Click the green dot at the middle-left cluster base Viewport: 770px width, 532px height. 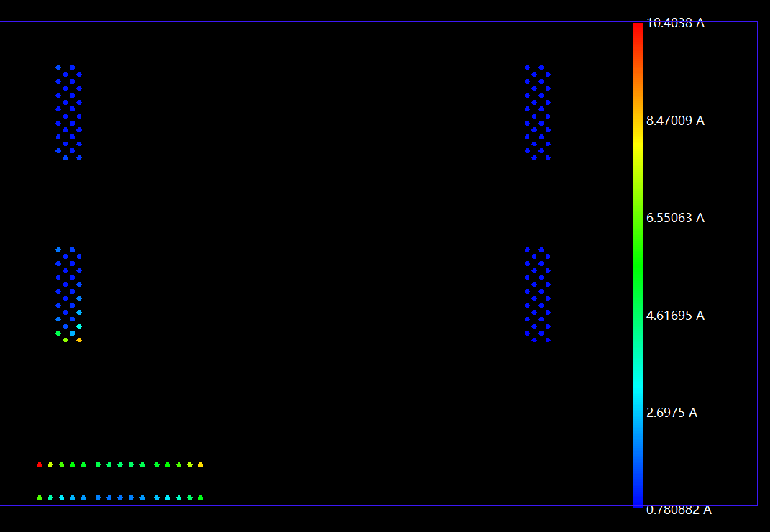pyautogui.click(x=58, y=334)
